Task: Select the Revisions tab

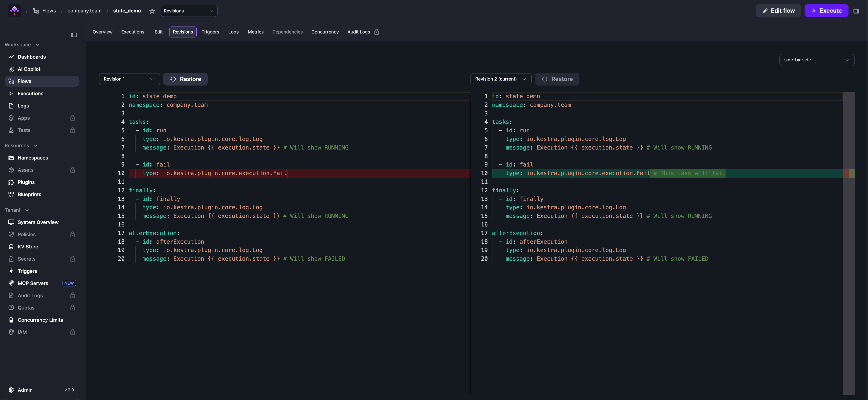Action: pyautogui.click(x=183, y=32)
